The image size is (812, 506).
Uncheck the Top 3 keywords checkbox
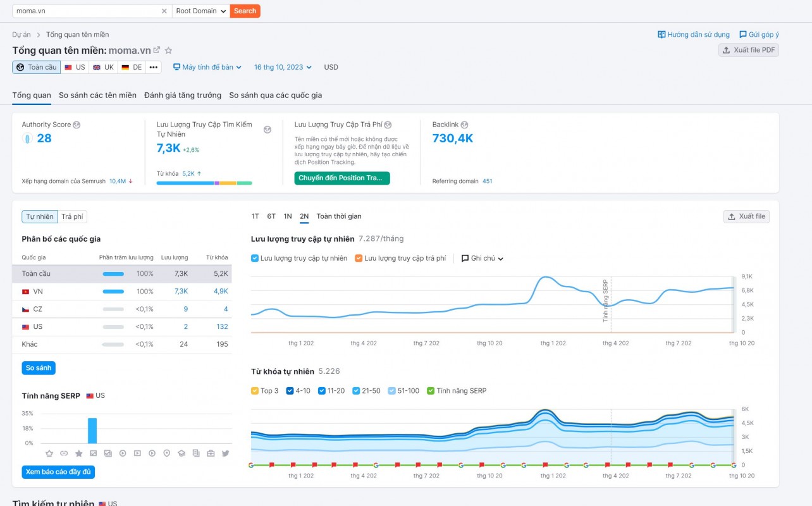[255, 391]
